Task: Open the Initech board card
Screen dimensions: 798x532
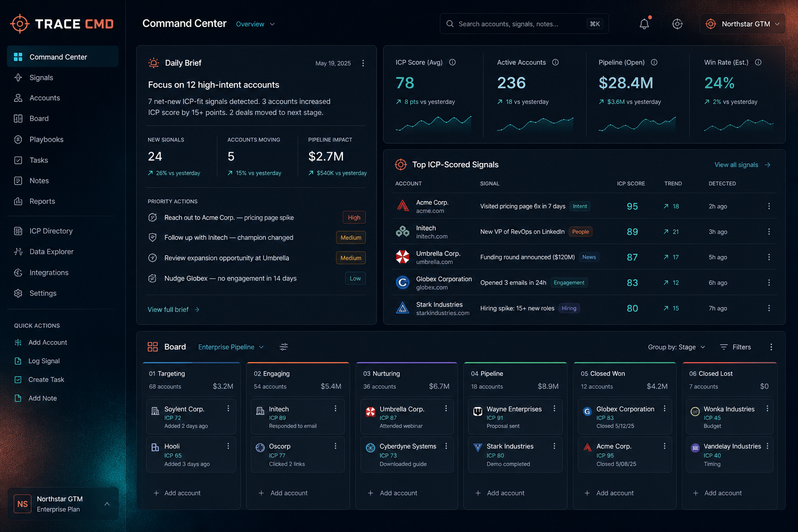Action: tap(298, 417)
